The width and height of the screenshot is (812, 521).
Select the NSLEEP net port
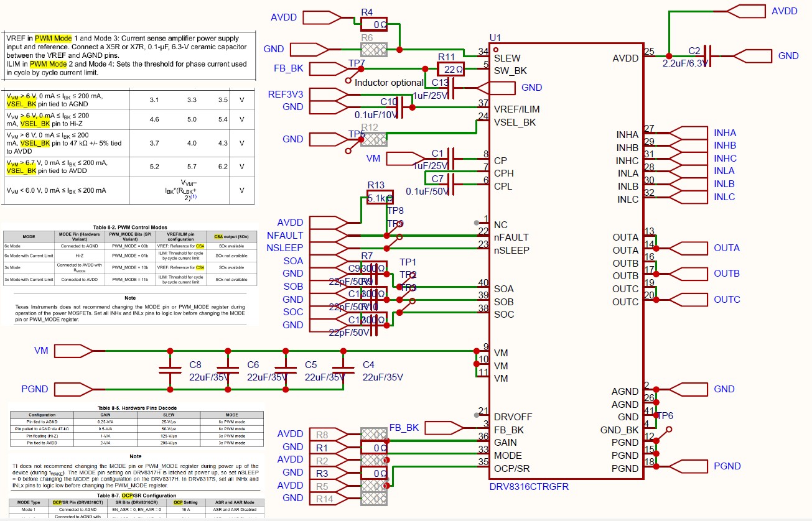(328, 249)
